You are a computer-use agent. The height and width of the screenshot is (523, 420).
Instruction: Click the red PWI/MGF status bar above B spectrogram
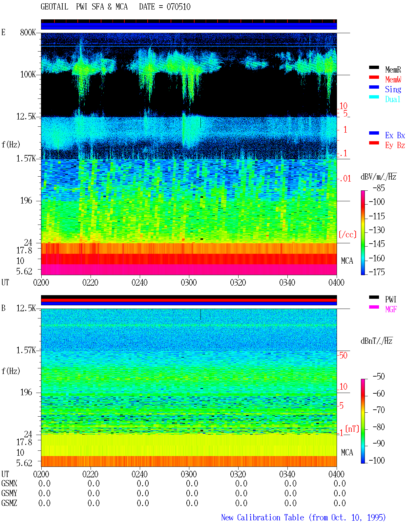click(x=189, y=300)
